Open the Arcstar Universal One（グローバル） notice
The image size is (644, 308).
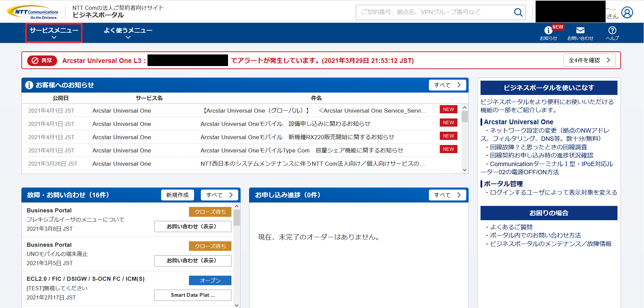313,111
